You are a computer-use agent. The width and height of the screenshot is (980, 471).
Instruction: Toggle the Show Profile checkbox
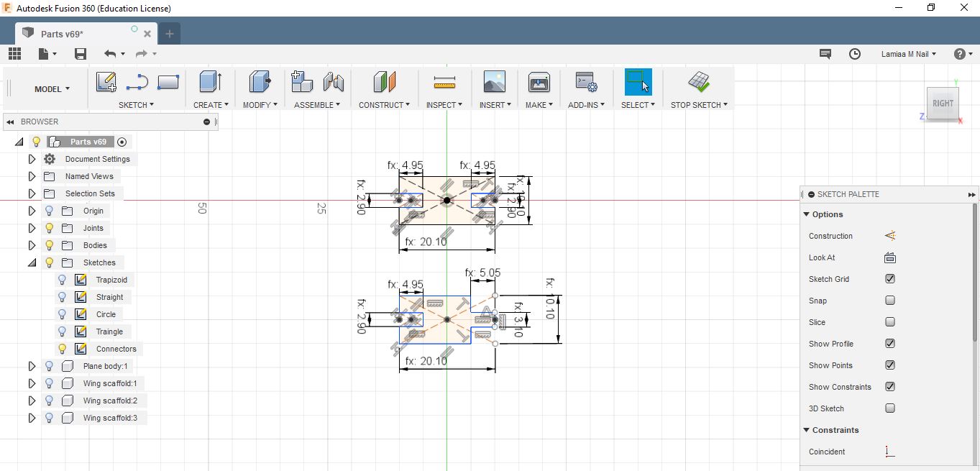pos(890,344)
